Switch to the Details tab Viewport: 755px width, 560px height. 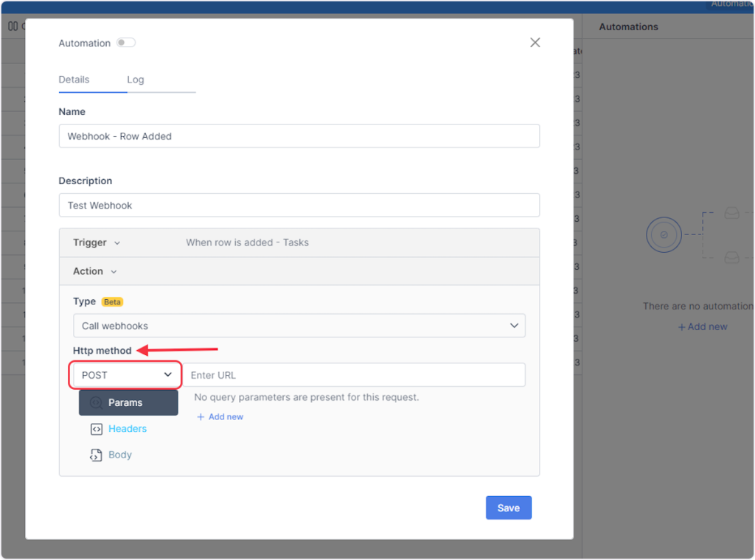(74, 80)
